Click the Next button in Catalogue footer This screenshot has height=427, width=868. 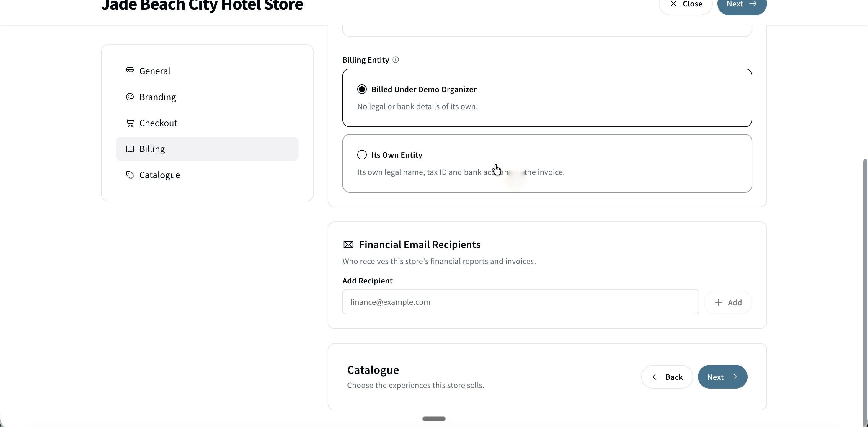point(722,377)
